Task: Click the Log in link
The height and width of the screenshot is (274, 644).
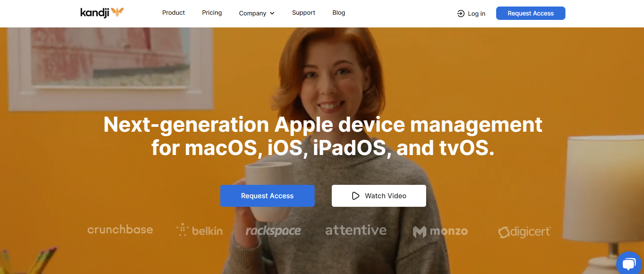Action: pos(476,13)
